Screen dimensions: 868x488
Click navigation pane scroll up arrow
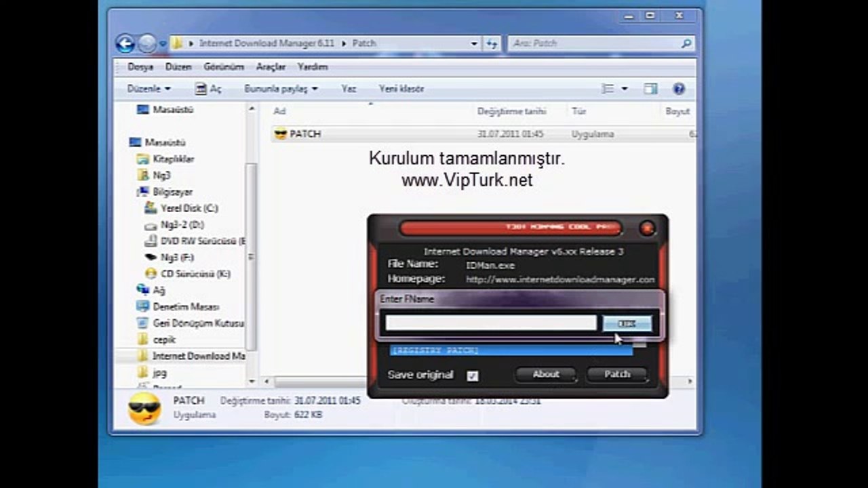click(x=252, y=108)
